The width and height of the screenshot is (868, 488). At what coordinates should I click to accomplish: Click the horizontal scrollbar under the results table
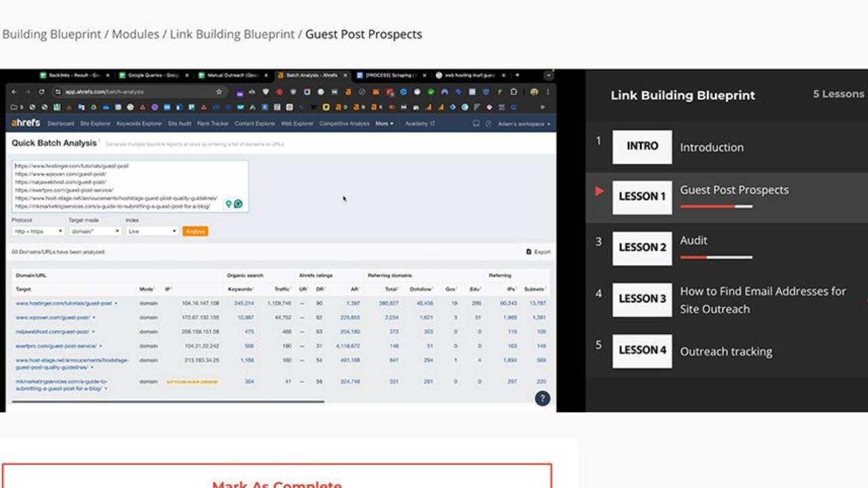[168, 402]
